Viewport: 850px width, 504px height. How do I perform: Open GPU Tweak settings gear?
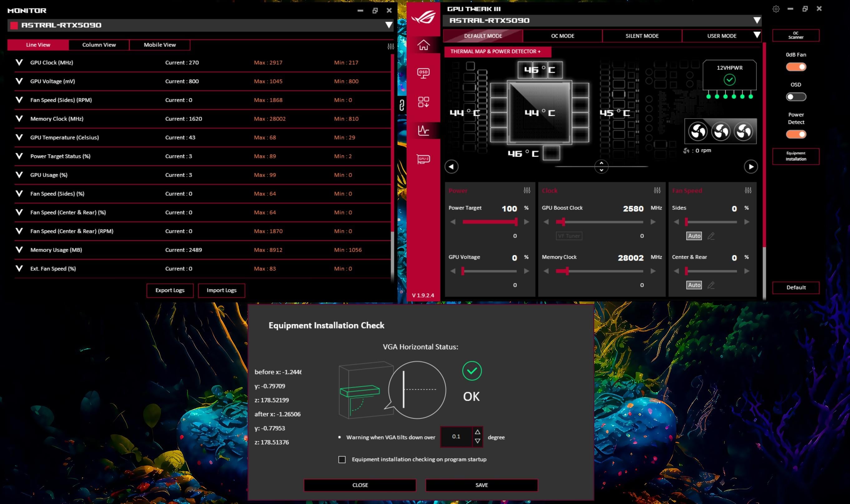[x=776, y=9]
